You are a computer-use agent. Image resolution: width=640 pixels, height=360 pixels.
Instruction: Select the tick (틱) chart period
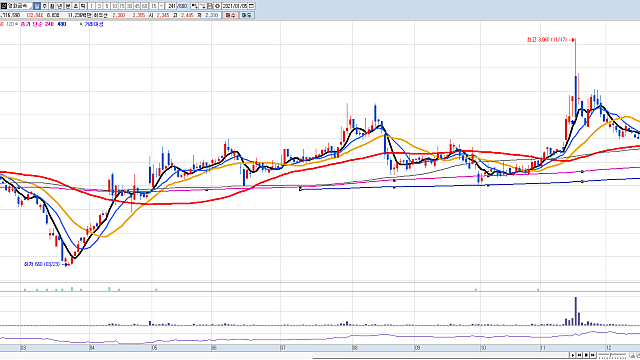pos(83,6)
